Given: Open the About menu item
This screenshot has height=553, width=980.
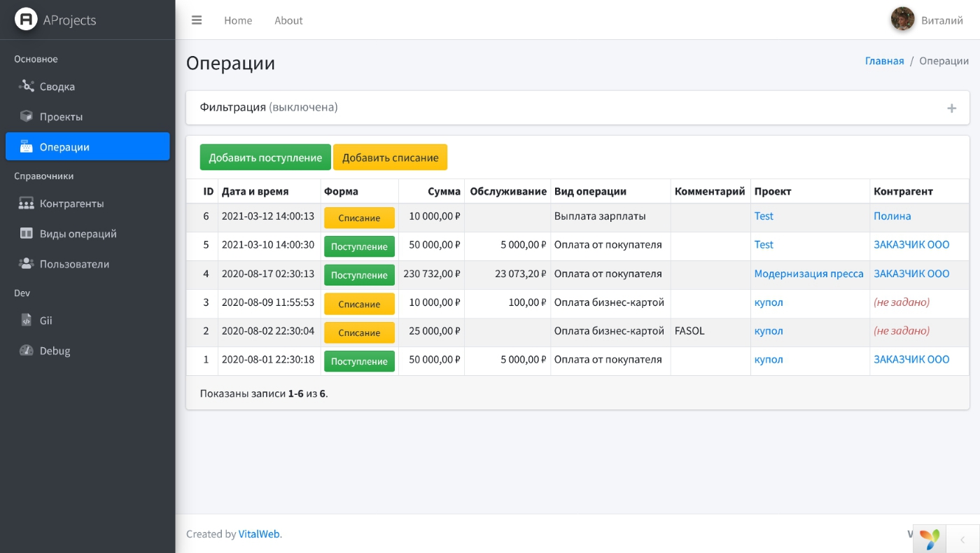Looking at the screenshot, I should pos(288,20).
